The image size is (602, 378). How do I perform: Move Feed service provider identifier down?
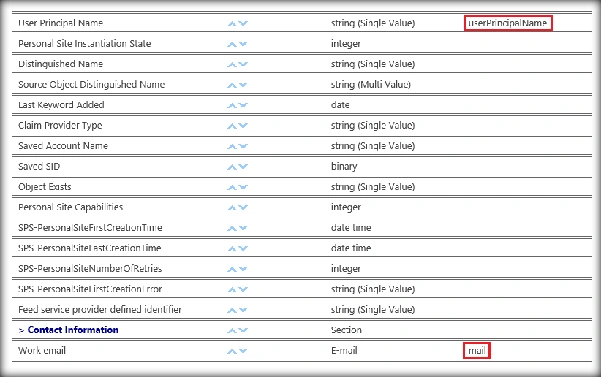(x=243, y=310)
